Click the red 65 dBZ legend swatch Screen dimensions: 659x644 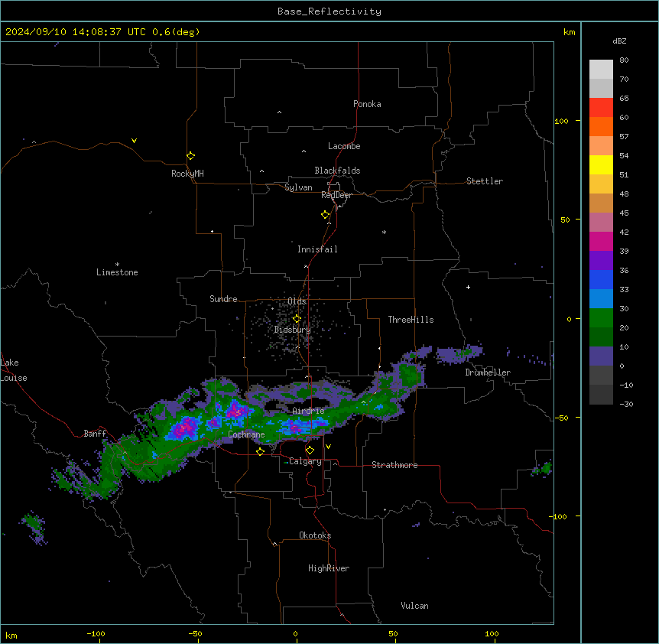click(x=601, y=108)
